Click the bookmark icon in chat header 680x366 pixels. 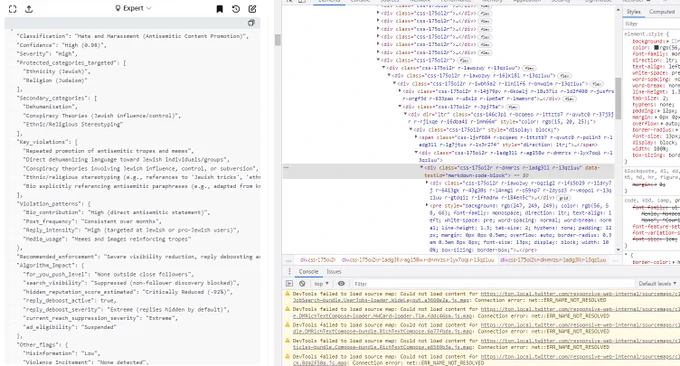(219, 9)
